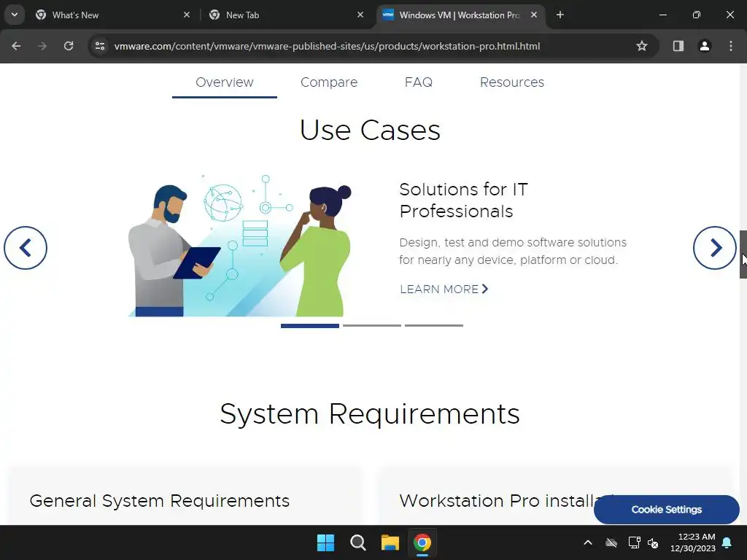Click the page vertical scrollbar thumb
Image resolution: width=747 pixels, height=560 pixels.
[743, 254]
